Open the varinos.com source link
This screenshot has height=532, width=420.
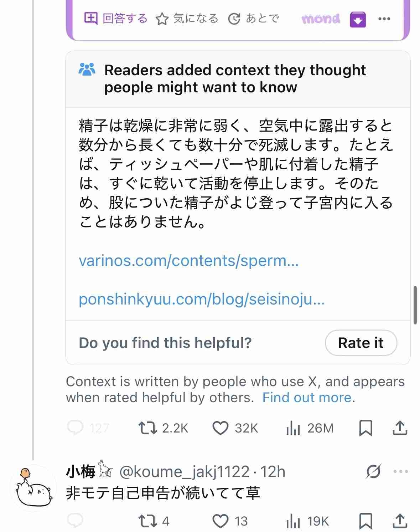click(x=188, y=261)
